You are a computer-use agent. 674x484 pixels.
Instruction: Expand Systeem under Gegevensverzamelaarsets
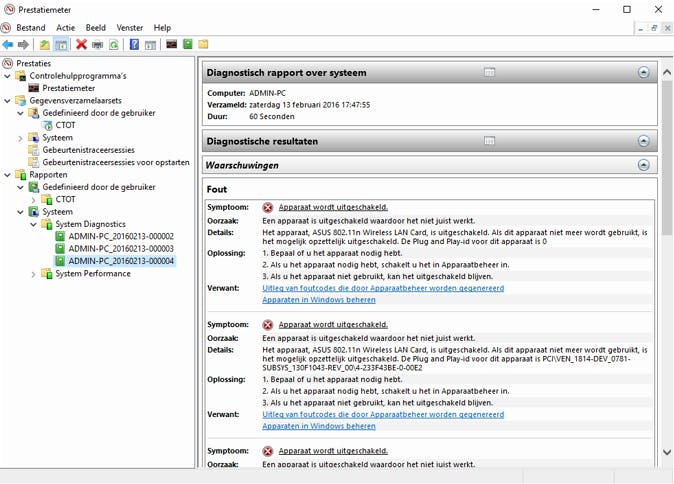click(20, 138)
